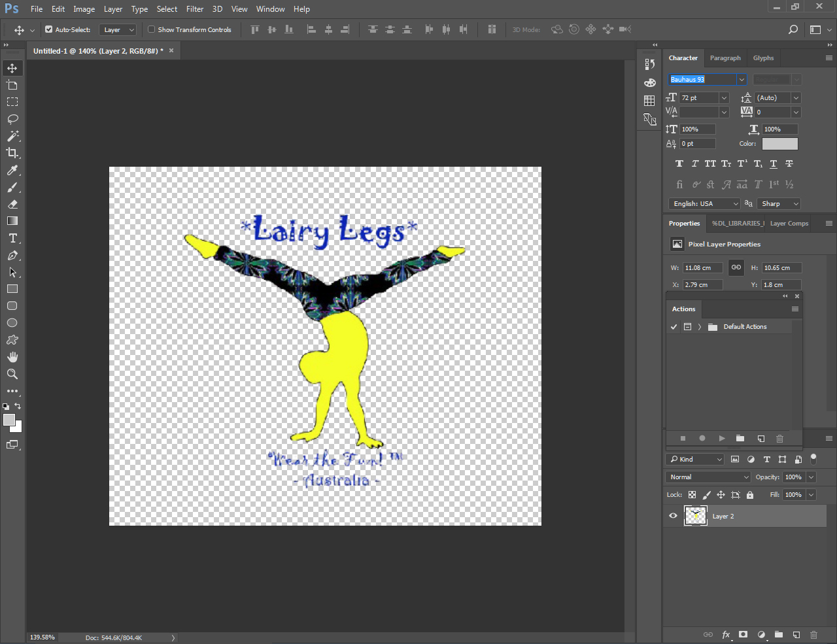
Task: Switch to the Paragraph tab
Action: click(725, 58)
